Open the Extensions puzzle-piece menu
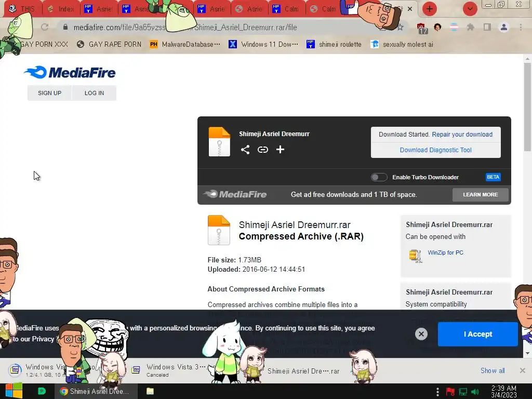 click(x=470, y=27)
